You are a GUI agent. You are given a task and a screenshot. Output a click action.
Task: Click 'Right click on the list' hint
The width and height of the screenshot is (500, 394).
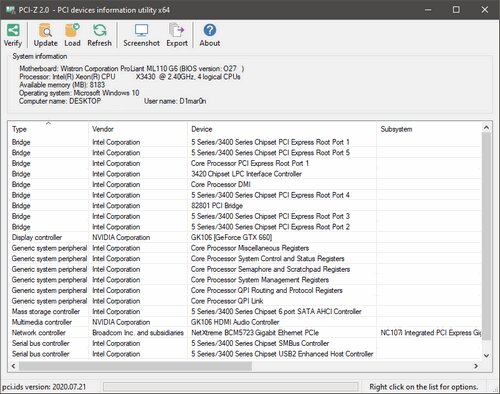(x=424, y=387)
